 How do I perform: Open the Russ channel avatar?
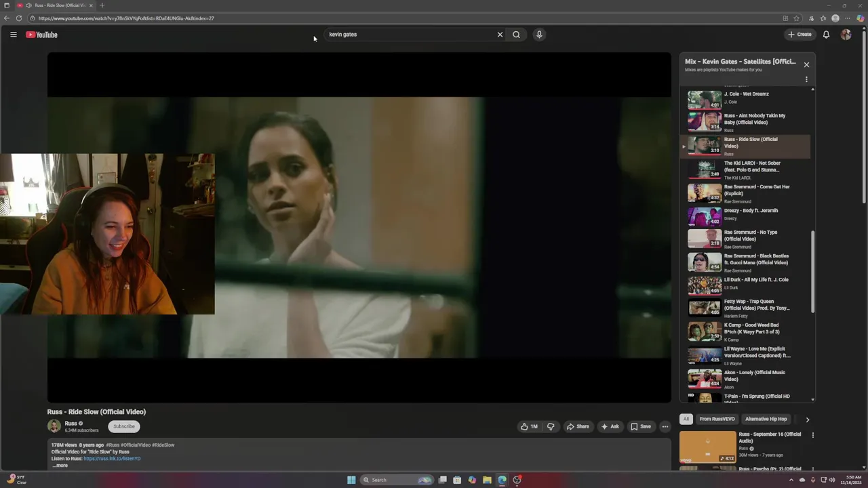54,426
